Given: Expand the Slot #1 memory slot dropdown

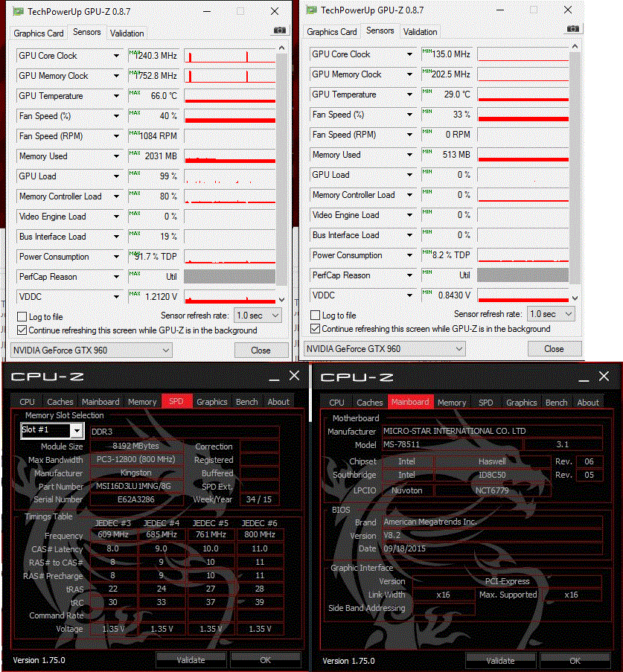Looking at the screenshot, I should pyautogui.click(x=77, y=430).
